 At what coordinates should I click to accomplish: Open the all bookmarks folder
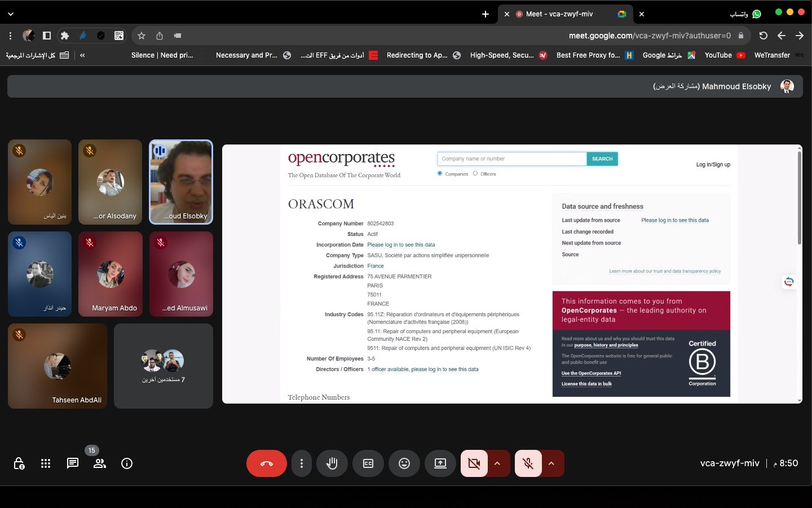pyautogui.click(x=37, y=55)
